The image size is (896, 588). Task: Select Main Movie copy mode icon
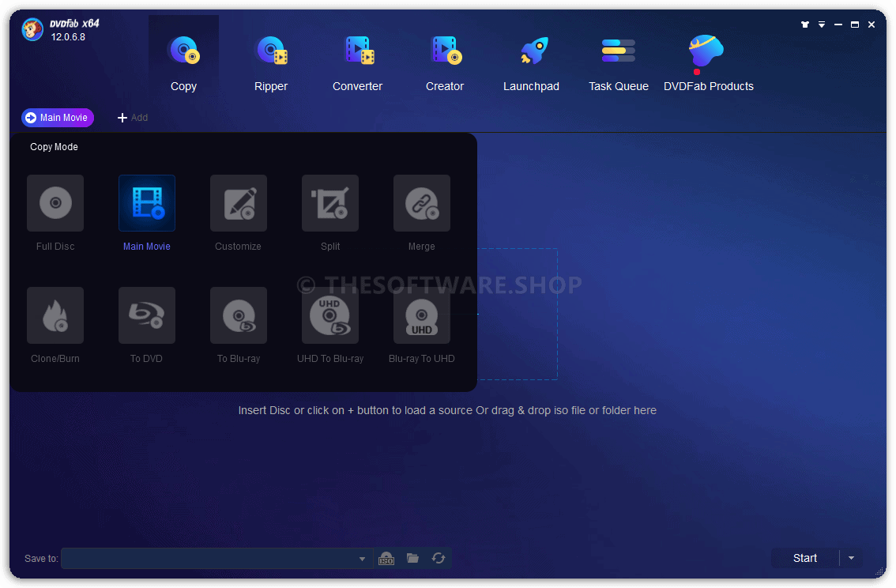point(147,203)
